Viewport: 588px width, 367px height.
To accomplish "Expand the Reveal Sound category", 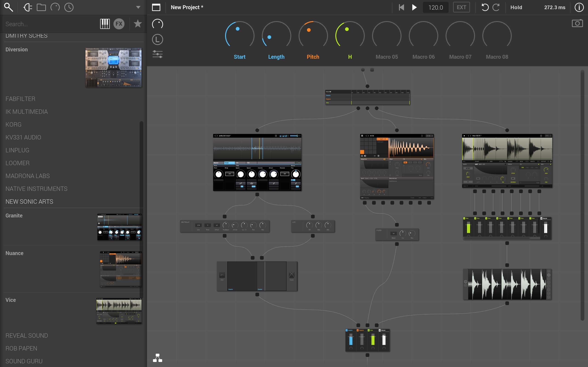I will tap(26, 335).
